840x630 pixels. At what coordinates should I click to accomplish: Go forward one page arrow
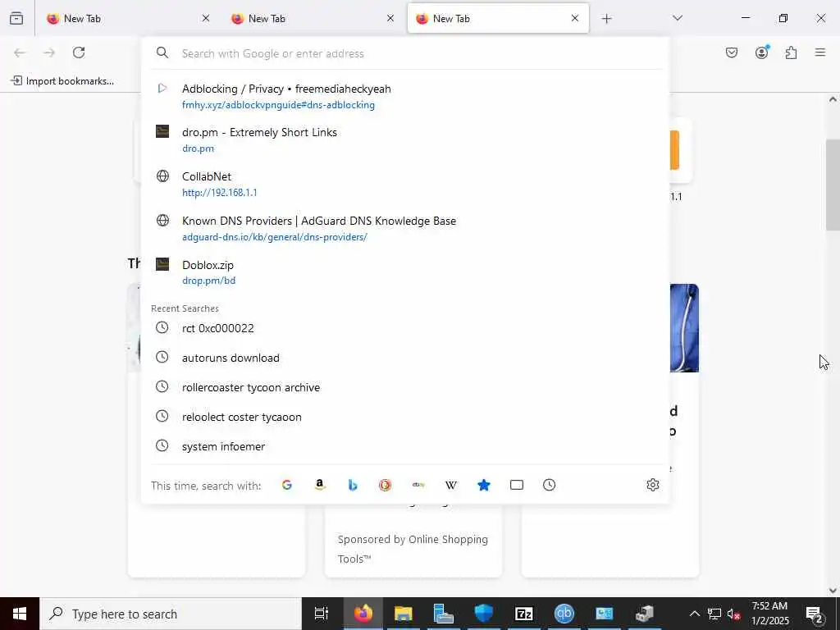[x=49, y=52]
